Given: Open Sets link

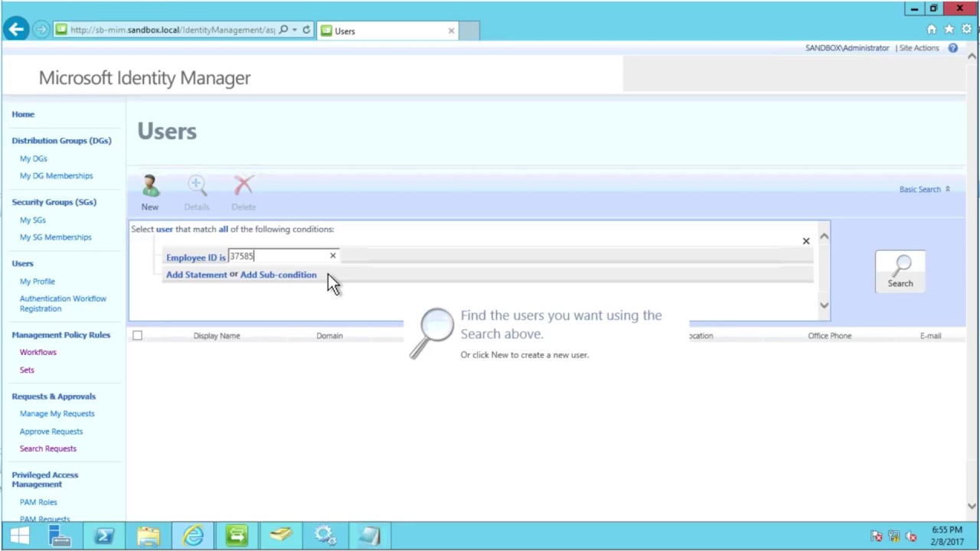Looking at the screenshot, I should 27,370.
